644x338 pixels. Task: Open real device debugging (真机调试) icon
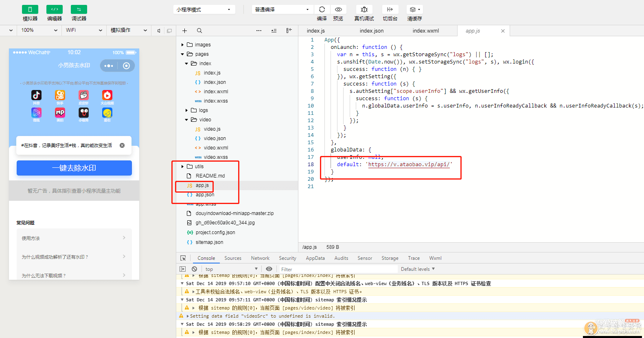pyautogui.click(x=364, y=9)
